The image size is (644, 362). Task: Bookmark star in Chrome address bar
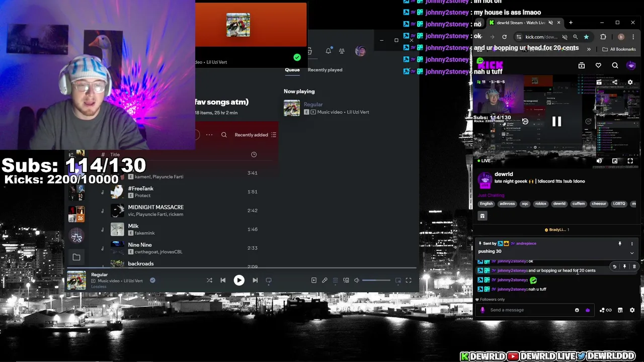[586, 37]
